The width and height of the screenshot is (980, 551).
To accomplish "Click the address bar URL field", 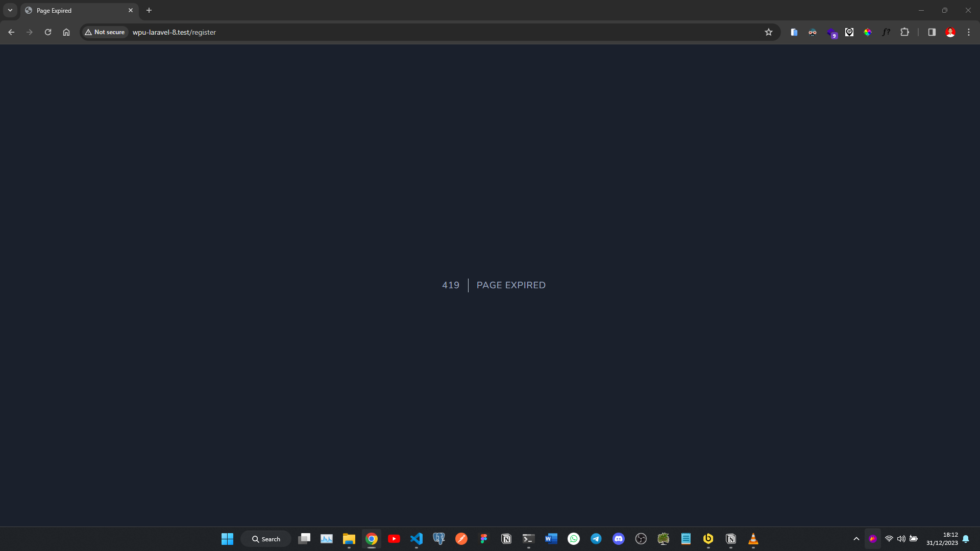I will click(x=408, y=32).
